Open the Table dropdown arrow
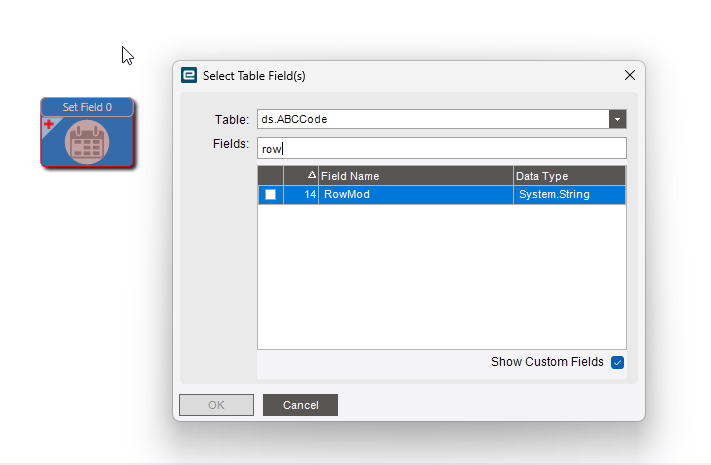Screen dimensions: 711x465 617,119
